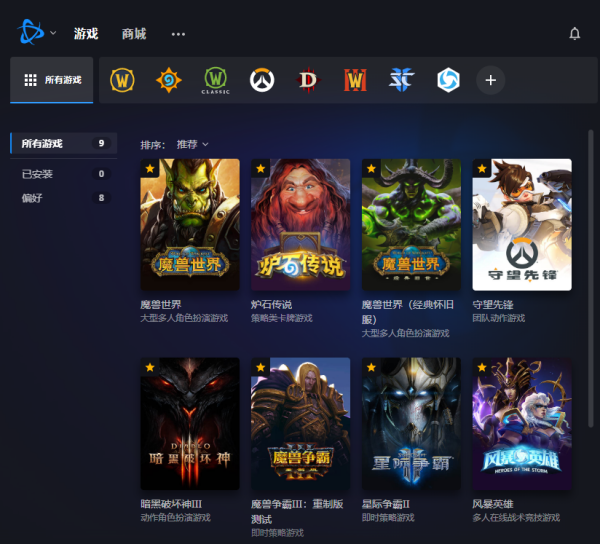This screenshot has height=544, width=600.
Task: Open the 魔兽争霸 Arthas cover thumbnail
Action: click(301, 424)
